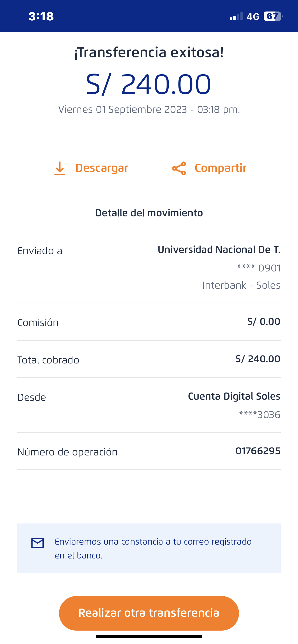Tap the download arrow icon

pyautogui.click(x=60, y=168)
